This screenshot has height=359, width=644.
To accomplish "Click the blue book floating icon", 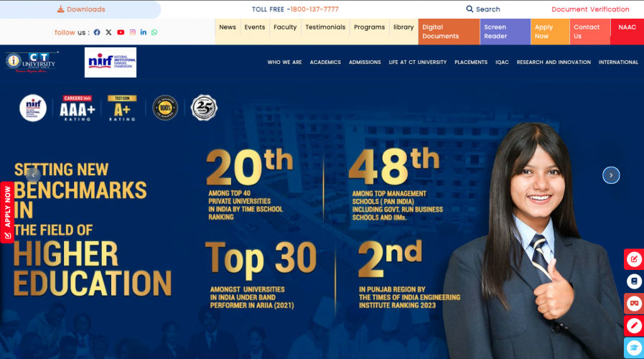I will pos(634,281).
